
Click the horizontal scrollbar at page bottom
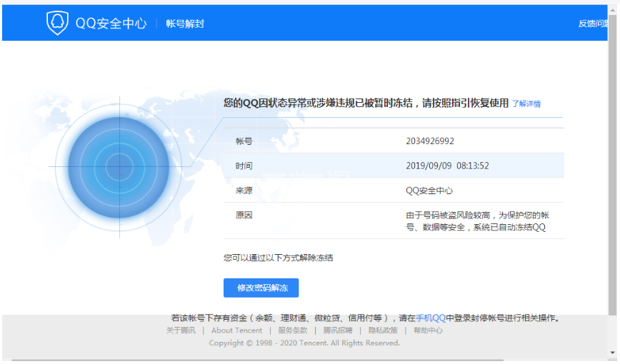pyautogui.click(x=307, y=360)
